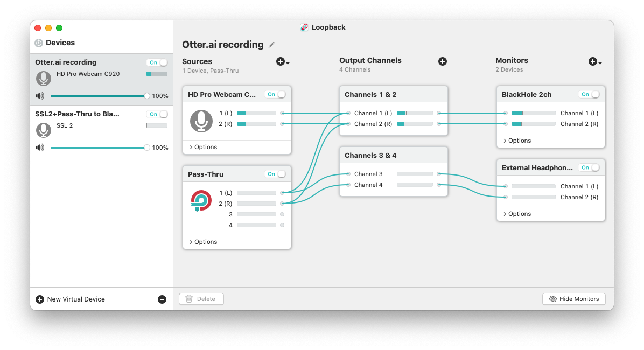Click the plus icon for New Virtual Device
The image size is (644, 350).
tap(40, 299)
